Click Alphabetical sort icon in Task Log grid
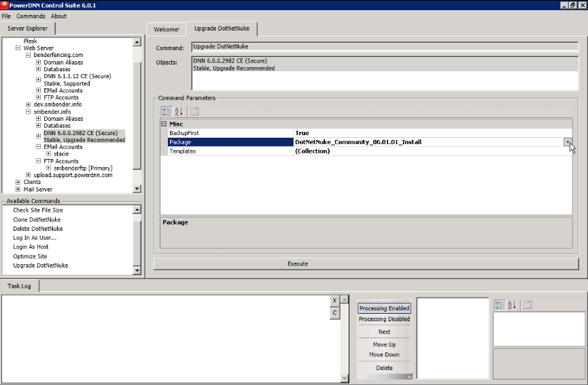The height and width of the screenshot is (385, 588). click(x=512, y=305)
